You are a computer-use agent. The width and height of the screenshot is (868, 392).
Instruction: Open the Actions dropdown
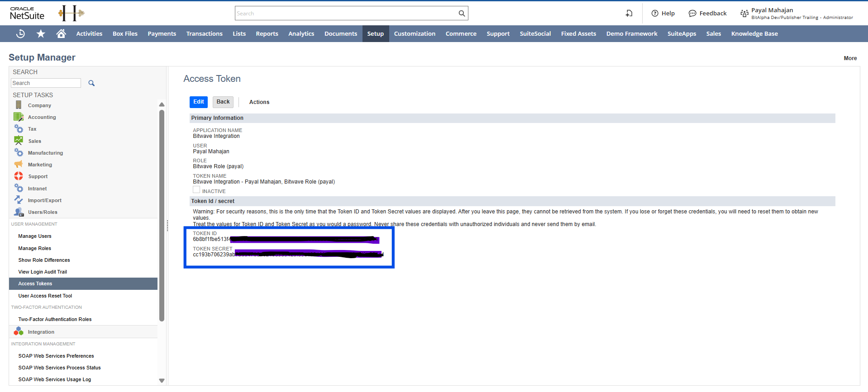pos(259,102)
